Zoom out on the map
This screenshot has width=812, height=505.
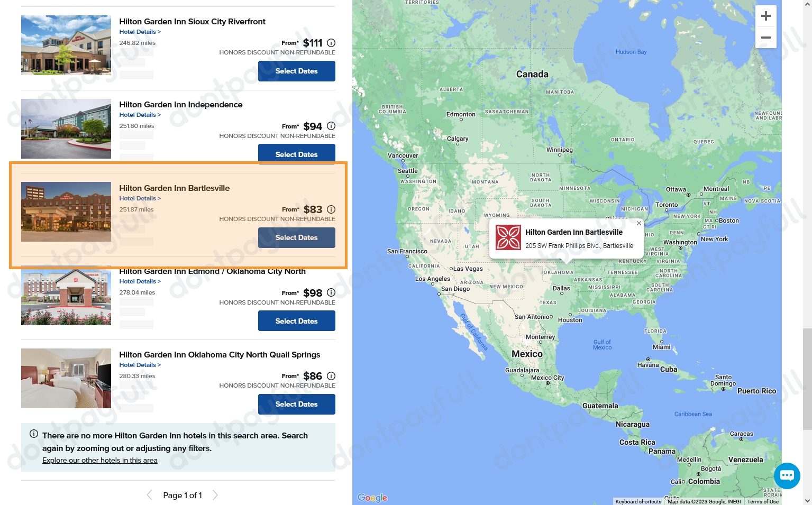point(766,38)
